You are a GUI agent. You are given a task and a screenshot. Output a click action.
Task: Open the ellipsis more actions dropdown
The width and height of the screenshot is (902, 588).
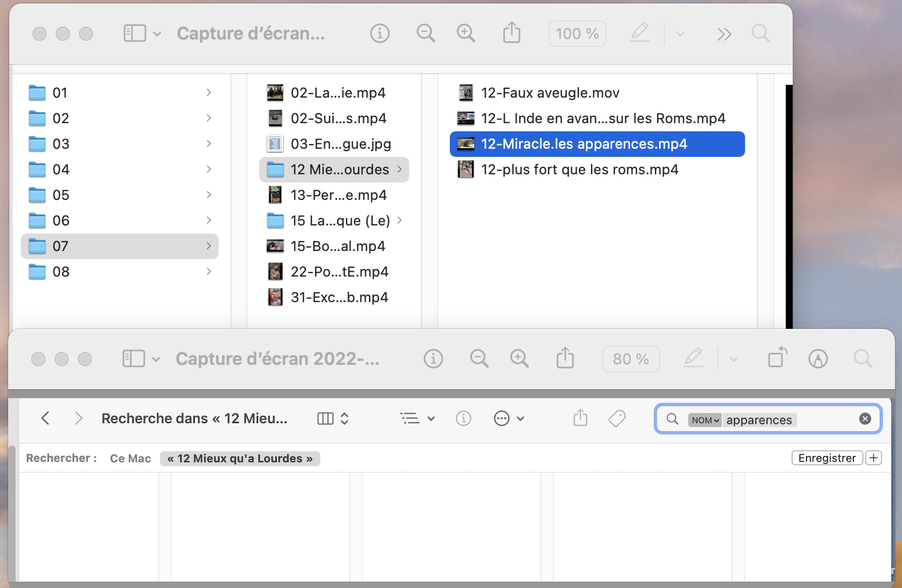(x=509, y=418)
